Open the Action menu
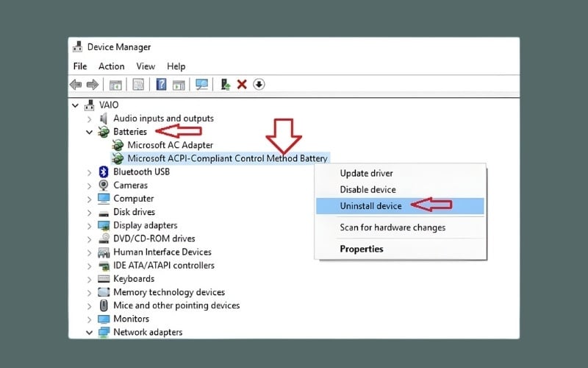This screenshot has height=368, width=588. pos(111,66)
